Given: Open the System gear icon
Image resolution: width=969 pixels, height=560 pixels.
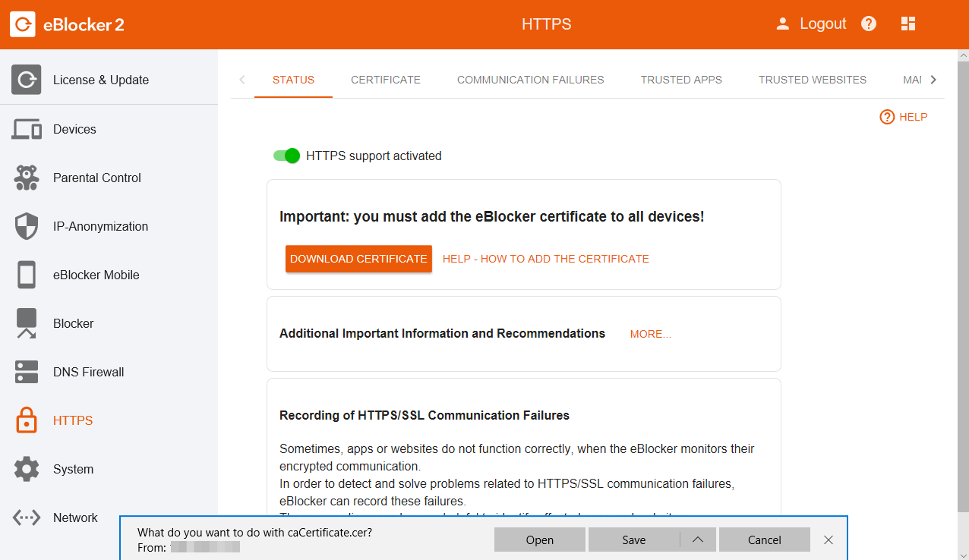Looking at the screenshot, I should tap(27, 469).
